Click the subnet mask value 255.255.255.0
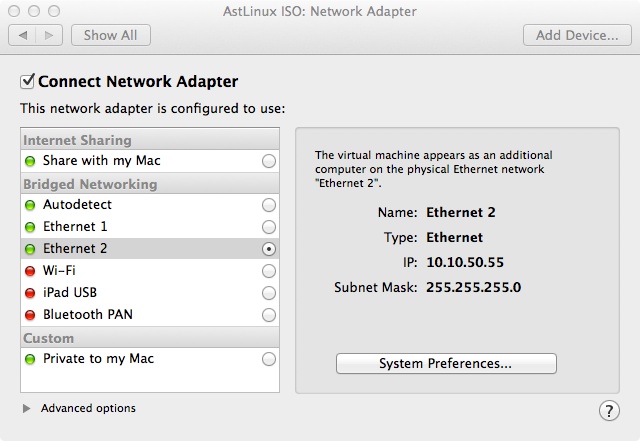This screenshot has width=640, height=441. coord(473,287)
